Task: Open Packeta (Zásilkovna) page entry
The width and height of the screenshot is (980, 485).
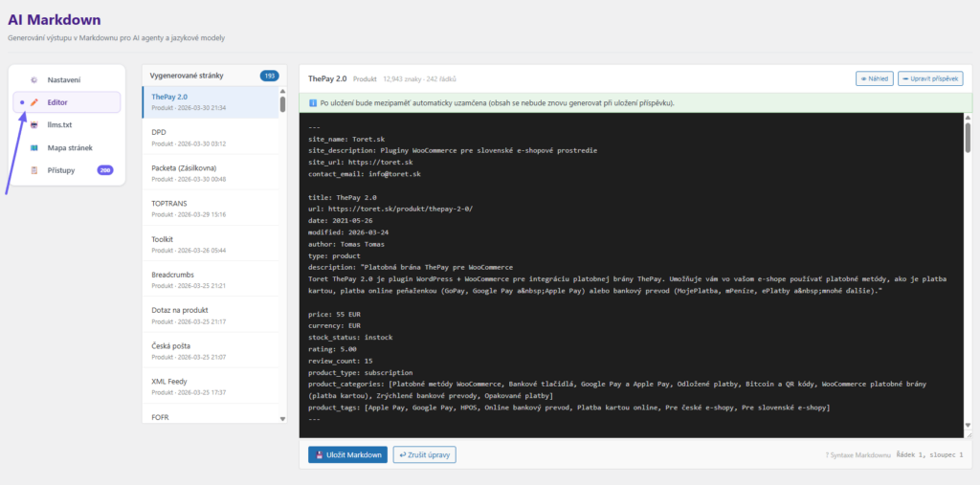Action: click(211, 173)
